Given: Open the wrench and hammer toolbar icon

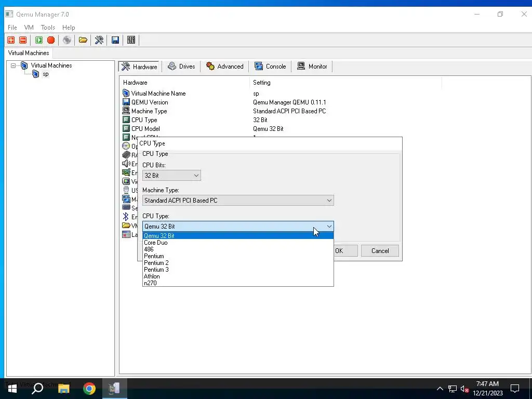Looking at the screenshot, I should [x=99, y=40].
